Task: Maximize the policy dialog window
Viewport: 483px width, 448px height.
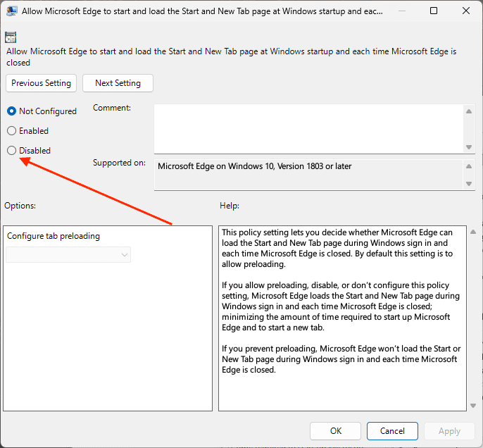Action: tap(434, 11)
